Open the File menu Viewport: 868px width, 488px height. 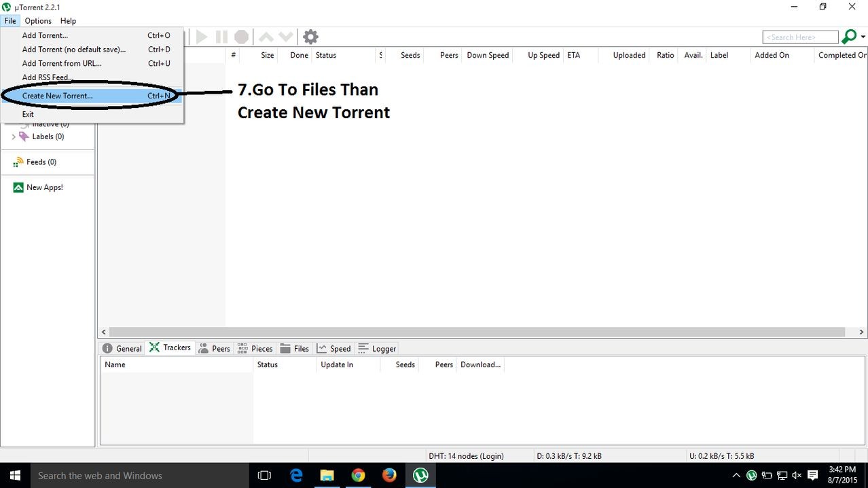point(10,21)
